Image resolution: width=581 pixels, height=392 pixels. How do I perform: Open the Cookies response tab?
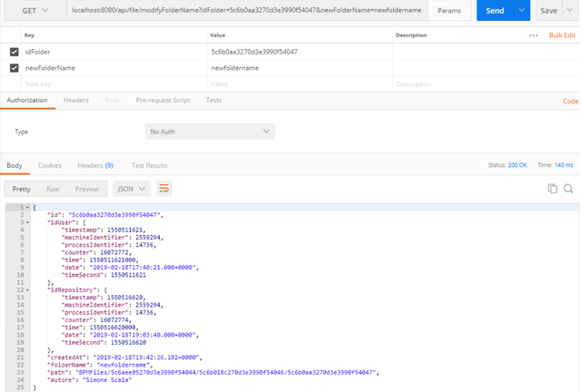[x=50, y=165]
